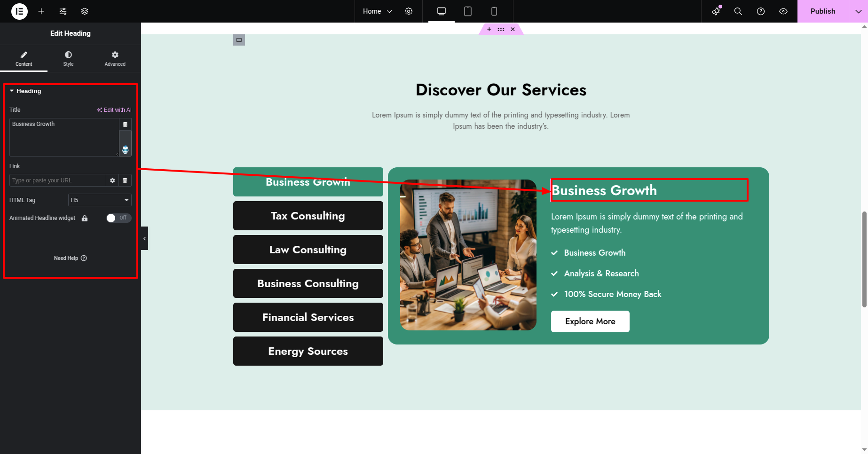Switch to the Content tab
The height and width of the screenshot is (454, 868).
[x=24, y=59]
